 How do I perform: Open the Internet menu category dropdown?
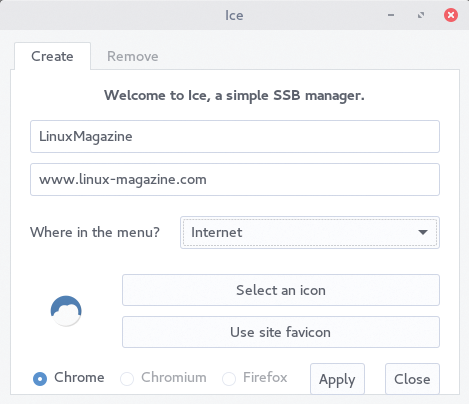[x=310, y=232]
